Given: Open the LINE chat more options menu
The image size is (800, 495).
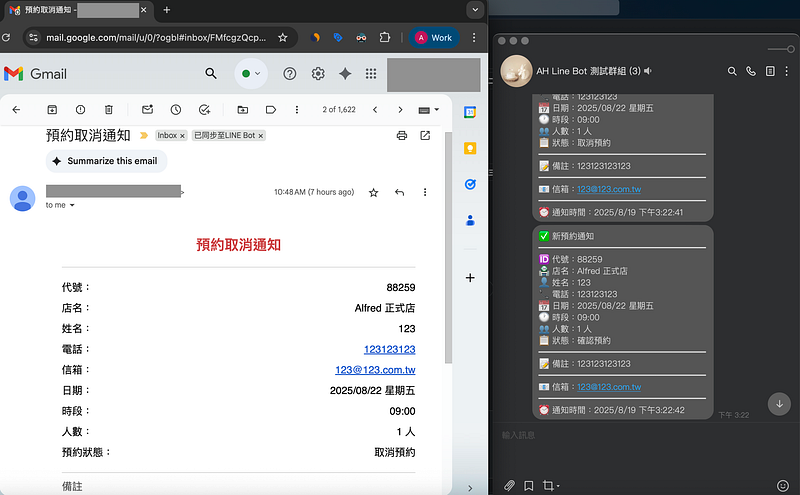Looking at the screenshot, I should tap(787, 71).
